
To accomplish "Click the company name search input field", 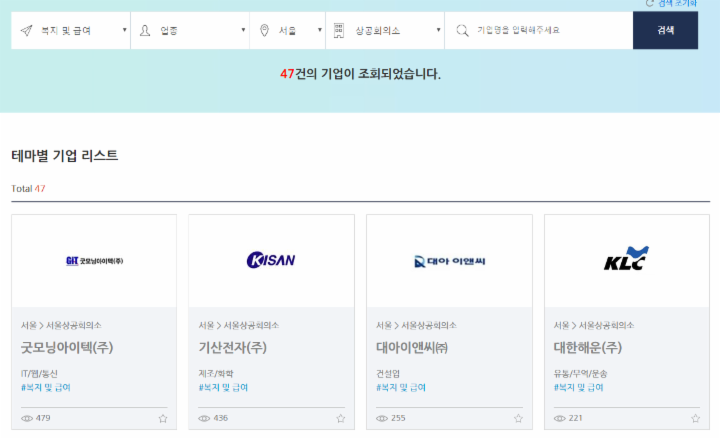I will [539, 30].
